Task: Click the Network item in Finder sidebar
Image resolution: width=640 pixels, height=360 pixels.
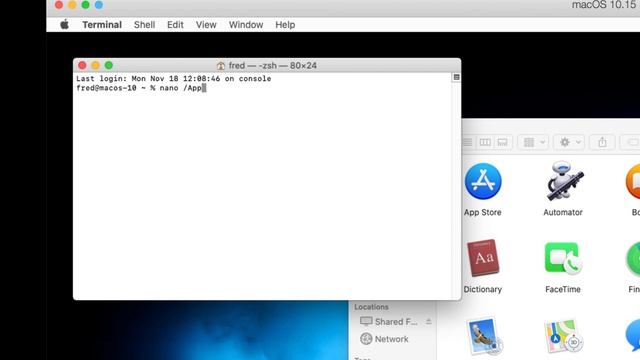Action: (x=384, y=339)
